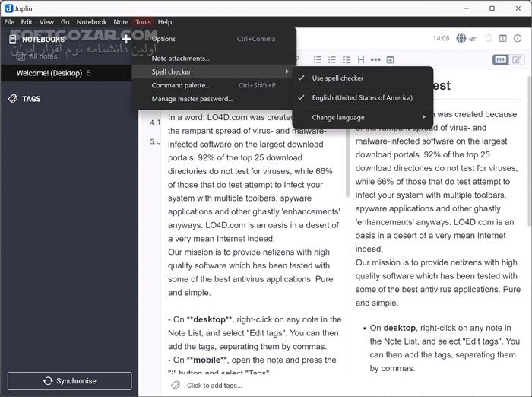
Task: Minimize the Joplin window
Action: pyautogui.click(x=467, y=8)
